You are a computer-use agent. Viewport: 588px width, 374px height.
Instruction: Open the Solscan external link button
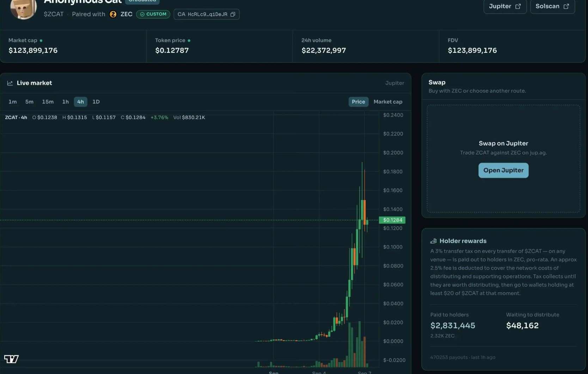(x=552, y=6)
